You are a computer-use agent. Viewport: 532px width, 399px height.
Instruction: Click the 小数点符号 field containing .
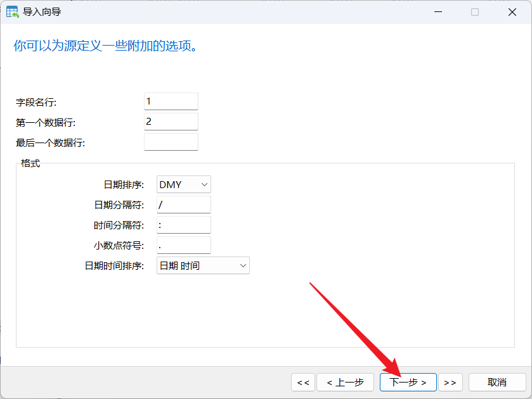click(x=183, y=245)
